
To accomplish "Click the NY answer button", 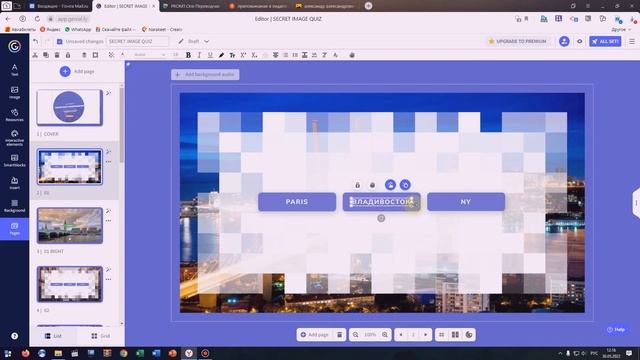I will pos(466,202).
